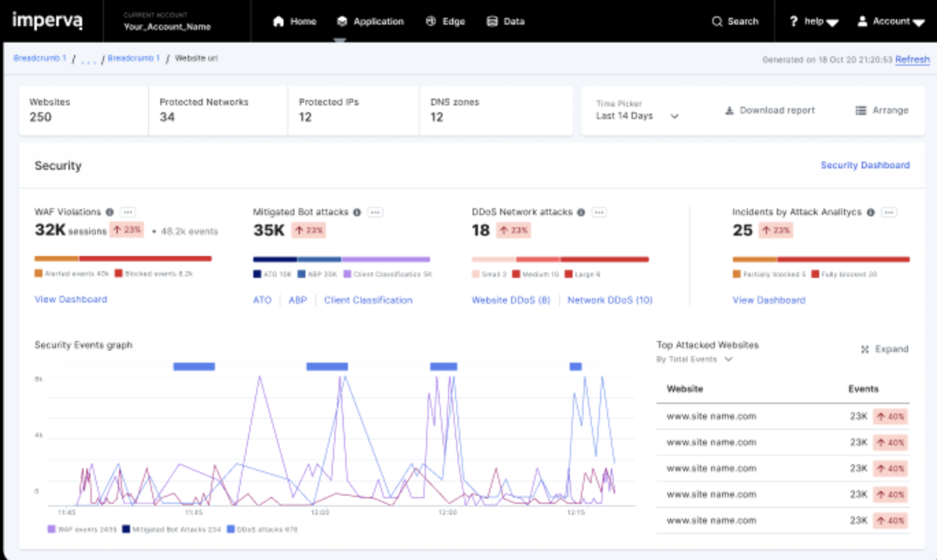
Task: Open more options for Incidents by Attack Analytics
Action: [x=889, y=212]
